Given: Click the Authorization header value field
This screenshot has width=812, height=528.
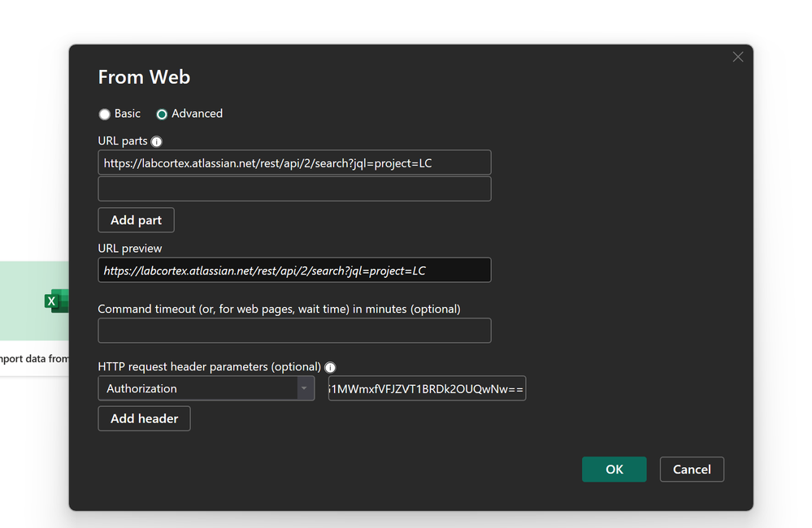Looking at the screenshot, I should click(427, 388).
